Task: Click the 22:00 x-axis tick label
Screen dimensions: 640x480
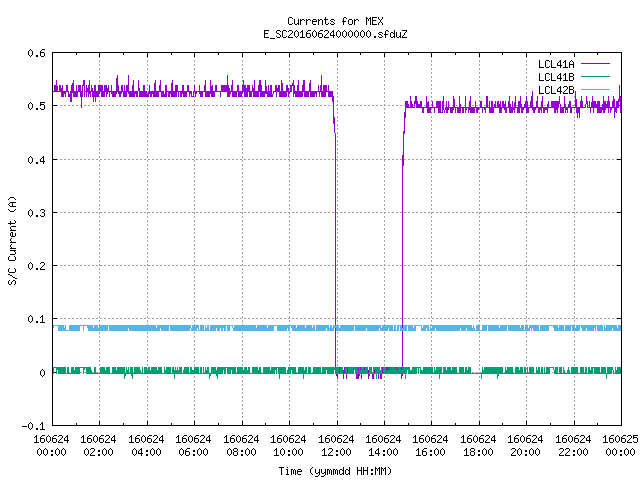Action: pyautogui.click(x=573, y=446)
